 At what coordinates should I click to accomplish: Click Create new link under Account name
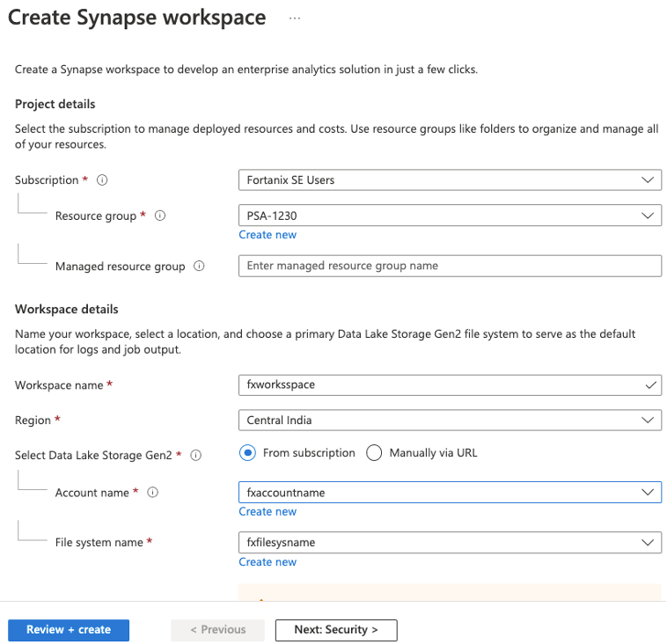coord(268,512)
